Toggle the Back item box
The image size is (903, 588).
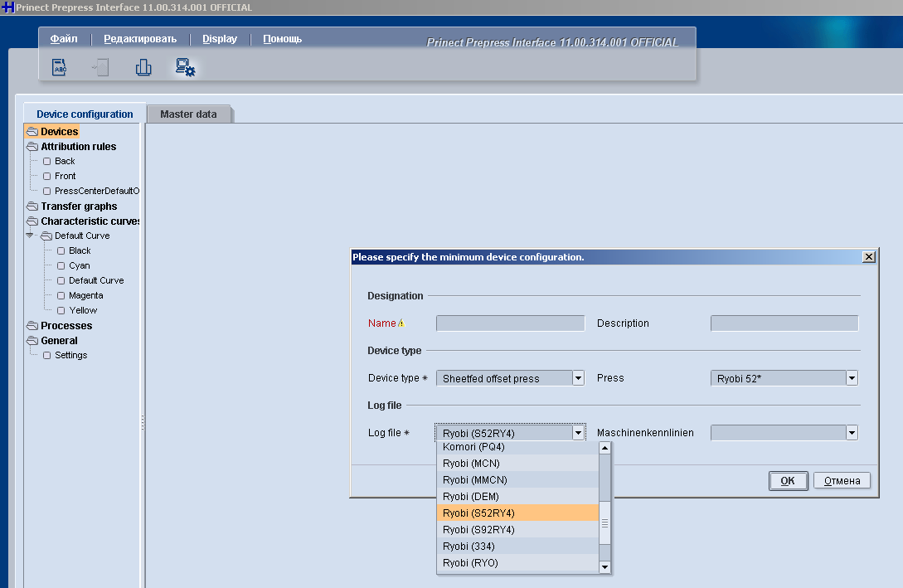[46, 161]
